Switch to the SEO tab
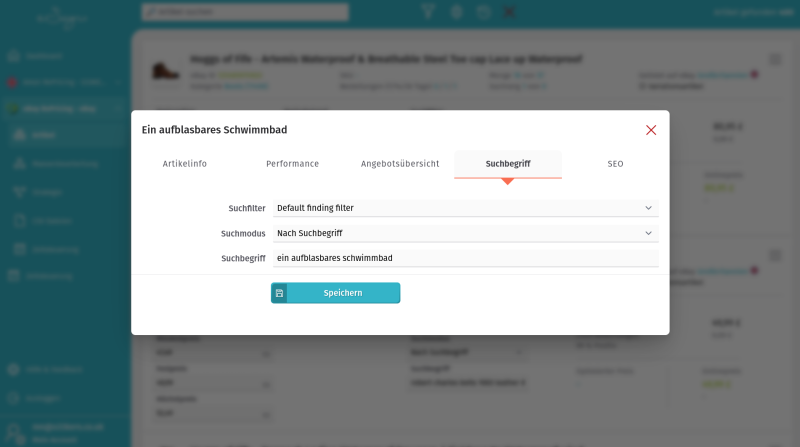Screen dimensions: 800x447 (x=615, y=164)
